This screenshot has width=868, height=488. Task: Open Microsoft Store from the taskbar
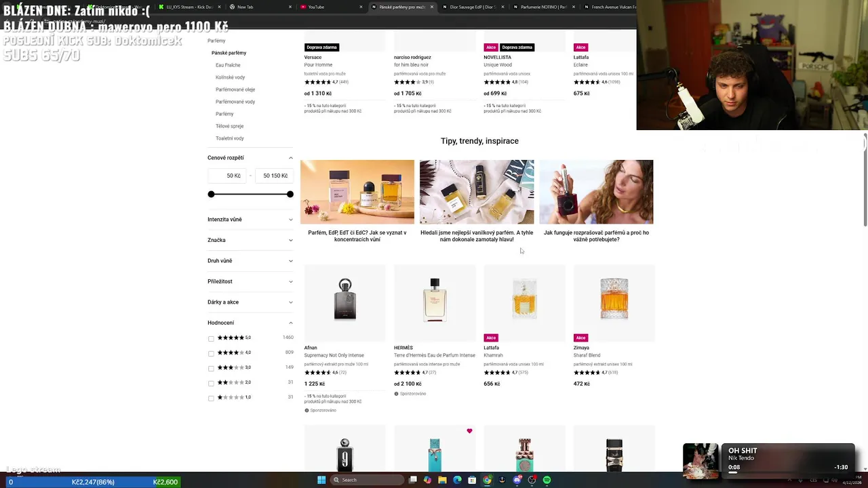tap(472, 480)
